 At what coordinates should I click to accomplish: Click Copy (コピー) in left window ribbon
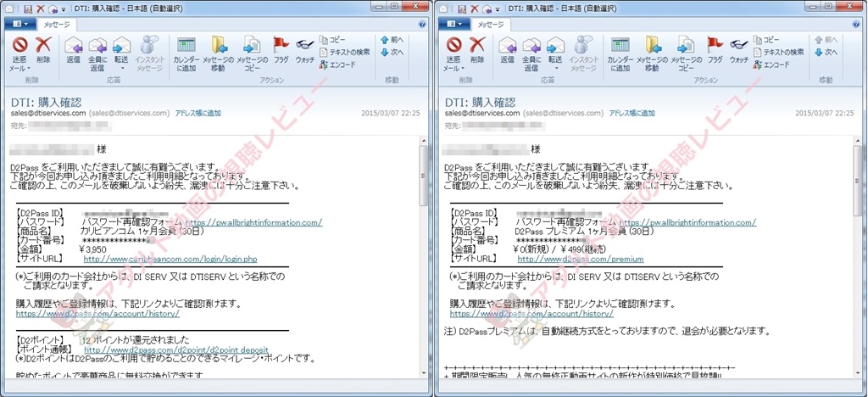click(x=332, y=40)
